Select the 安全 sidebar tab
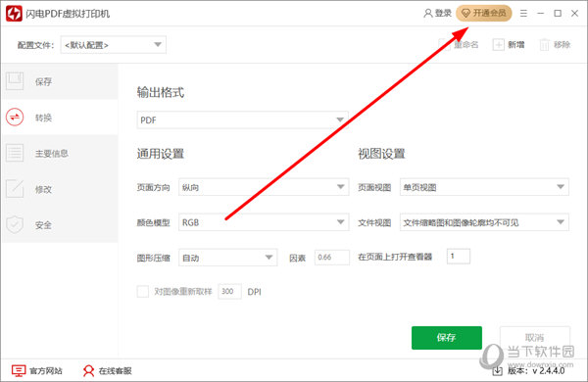This screenshot has width=588, height=382. pos(60,224)
